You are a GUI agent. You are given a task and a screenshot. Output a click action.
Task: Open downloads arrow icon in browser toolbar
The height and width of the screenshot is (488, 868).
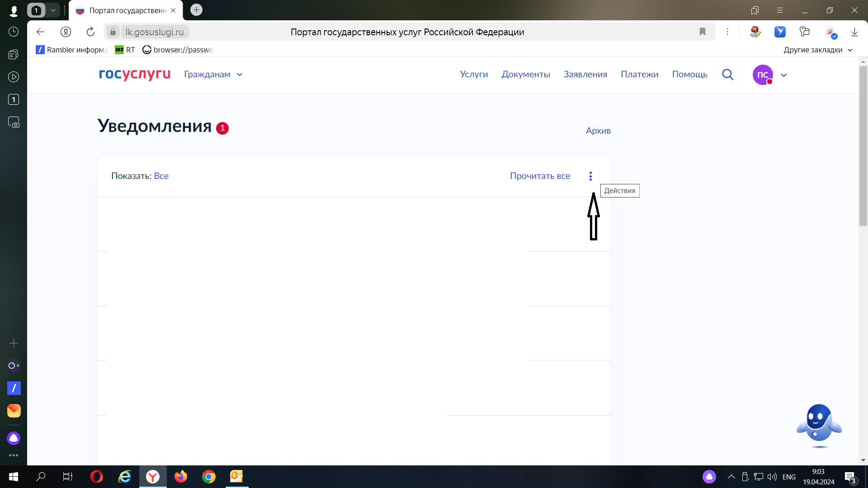[x=854, y=32]
